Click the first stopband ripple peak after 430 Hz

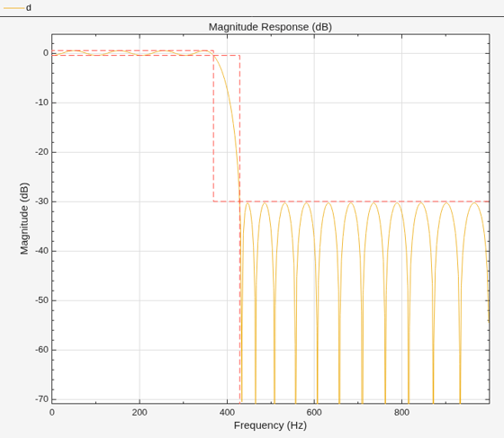click(247, 203)
